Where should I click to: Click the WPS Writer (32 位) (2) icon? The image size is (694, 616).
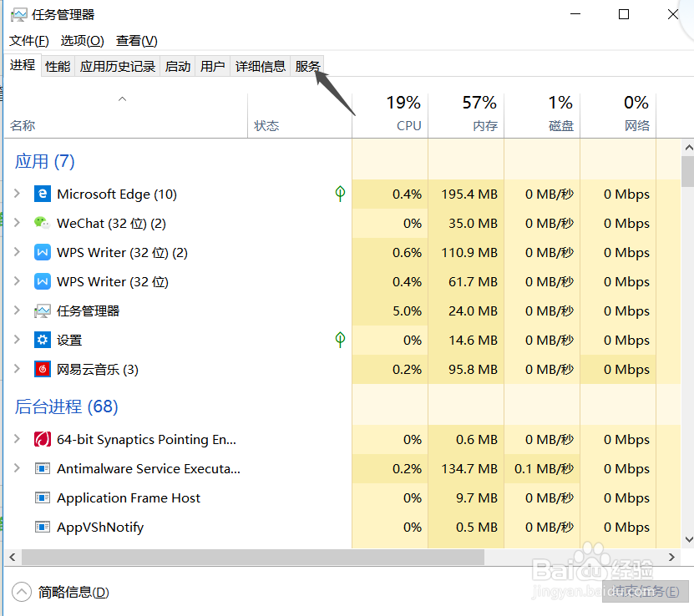pyautogui.click(x=43, y=252)
